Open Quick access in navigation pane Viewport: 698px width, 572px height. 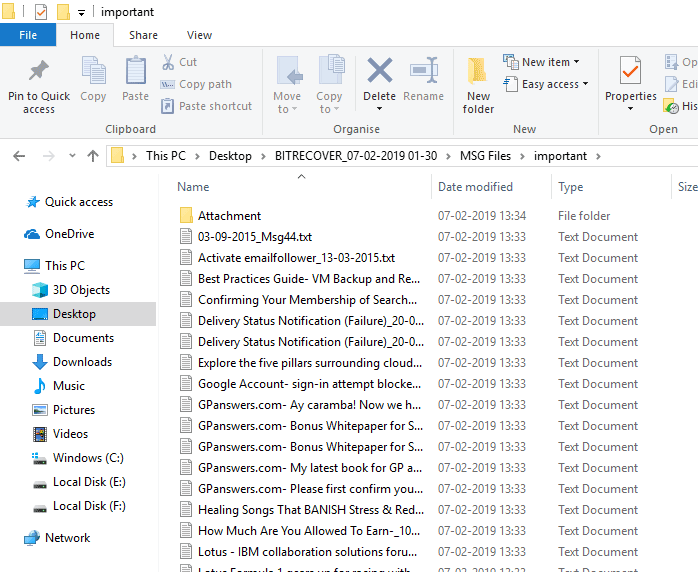tap(78, 202)
